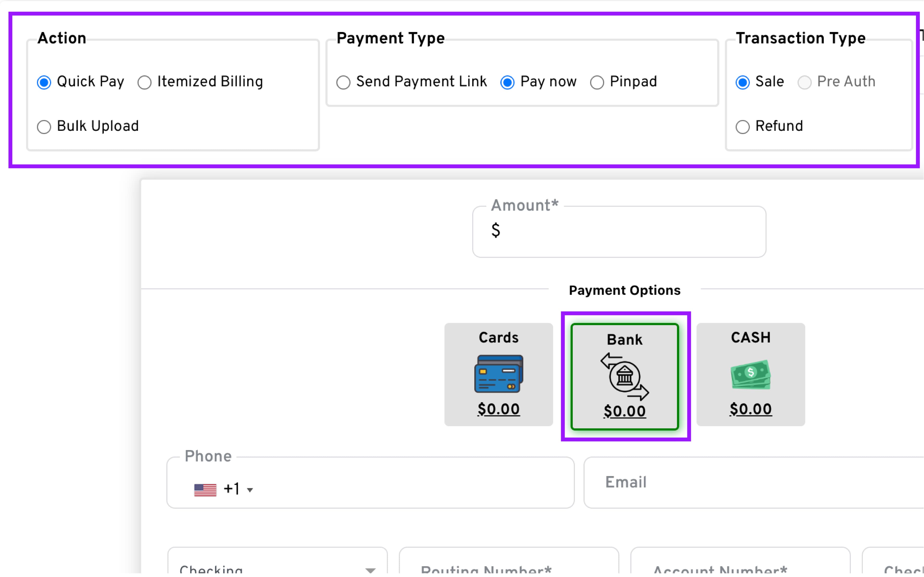The image size is (924, 577).
Task: Click the CASH $0.00 amount link
Action: tap(751, 409)
